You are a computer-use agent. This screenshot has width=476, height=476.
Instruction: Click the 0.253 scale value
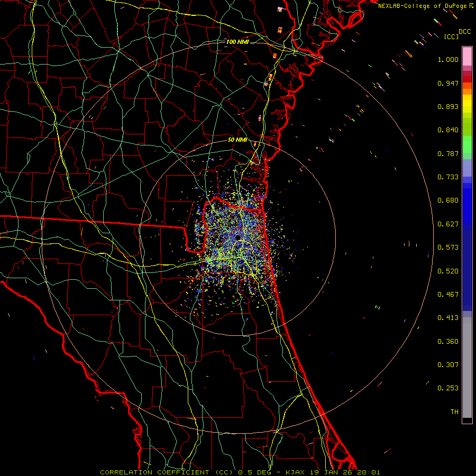coord(448,388)
